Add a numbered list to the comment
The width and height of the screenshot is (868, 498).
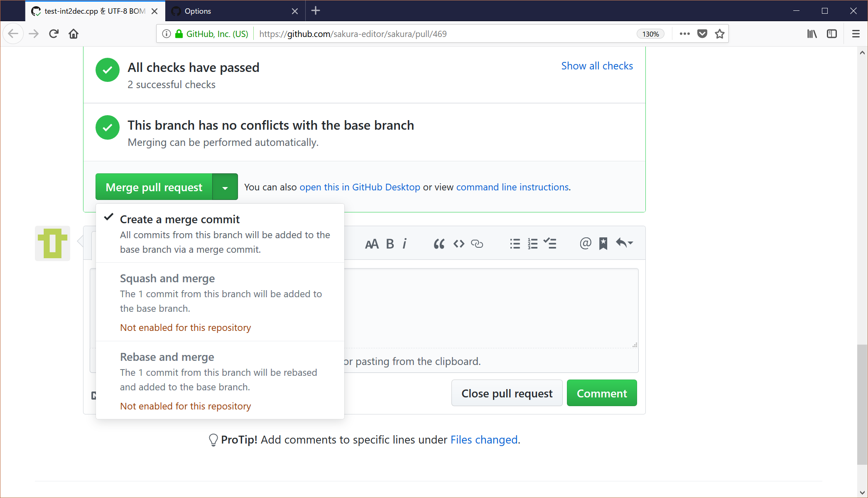coord(532,244)
